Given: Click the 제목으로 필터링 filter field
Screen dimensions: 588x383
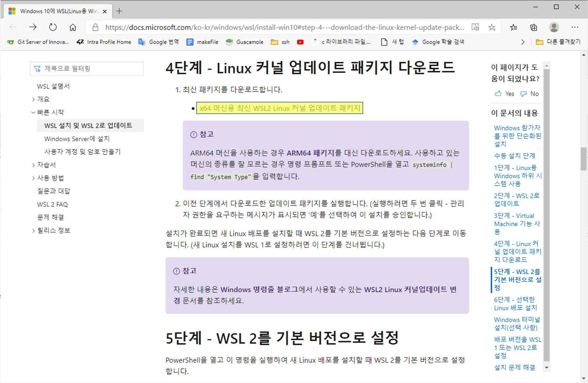Looking at the screenshot, I should [x=87, y=68].
